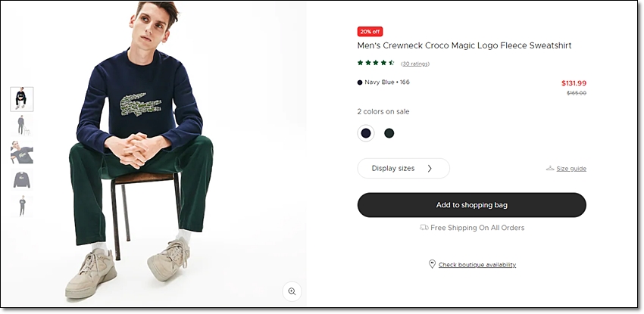Screen dimensions: 644x314
Task: Choose the dark green color swatch
Action: click(x=389, y=133)
